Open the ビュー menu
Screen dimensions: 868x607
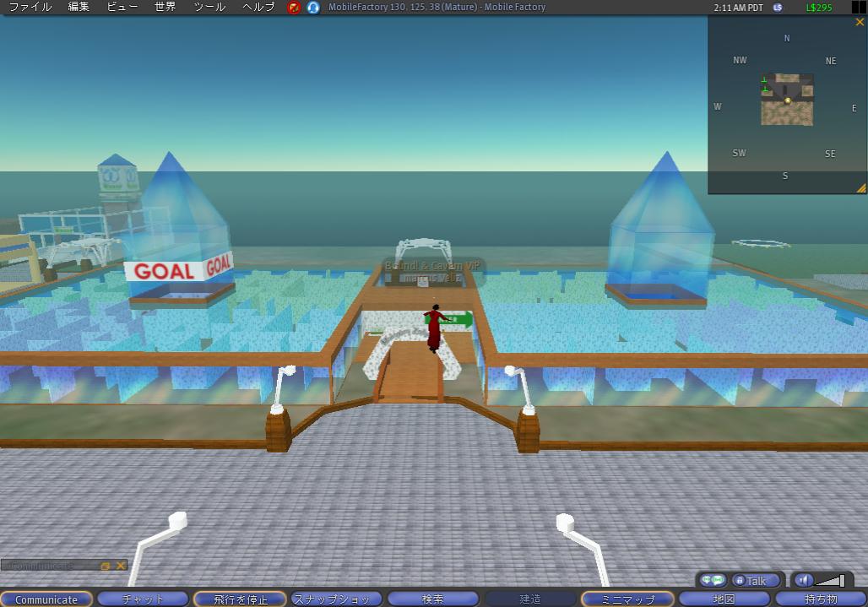coord(122,7)
